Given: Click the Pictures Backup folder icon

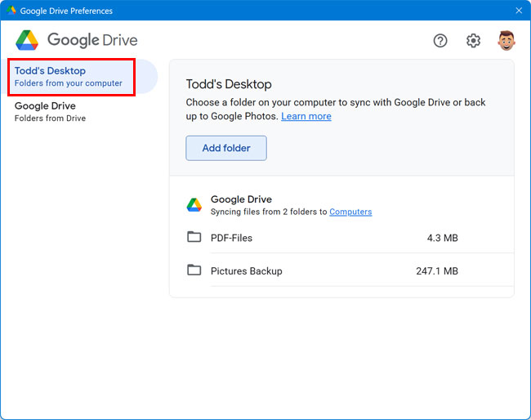Looking at the screenshot, I should [194, 270].
